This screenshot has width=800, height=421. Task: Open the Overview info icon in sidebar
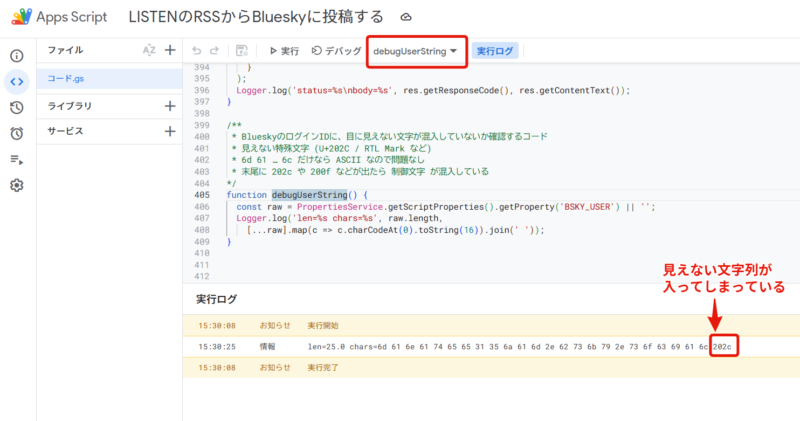17,56
